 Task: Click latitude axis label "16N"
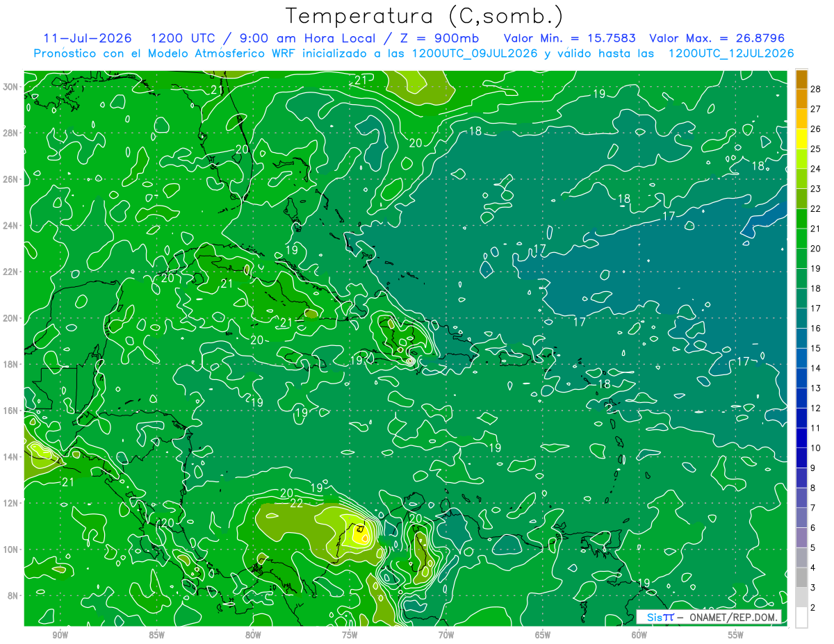tap(10, 410)
